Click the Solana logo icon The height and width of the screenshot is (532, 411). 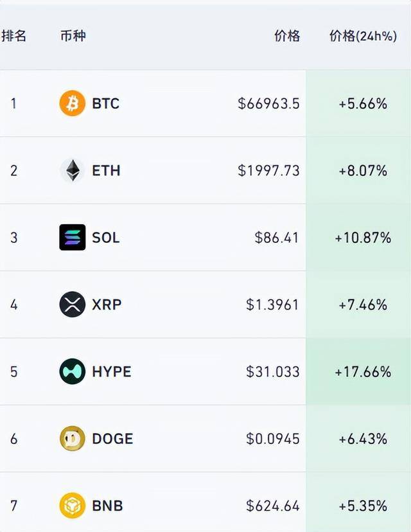73,238
